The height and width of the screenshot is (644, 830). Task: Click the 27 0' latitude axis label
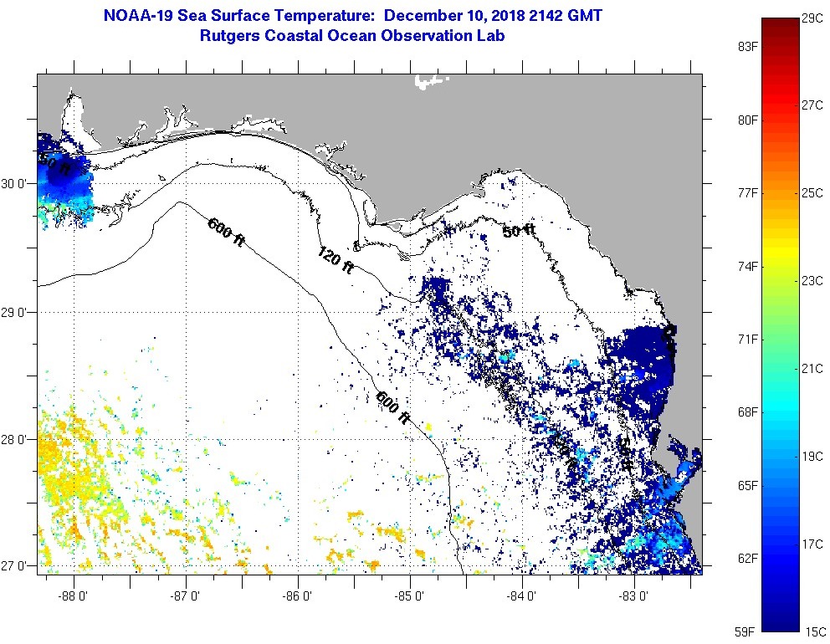click(17, 566)
